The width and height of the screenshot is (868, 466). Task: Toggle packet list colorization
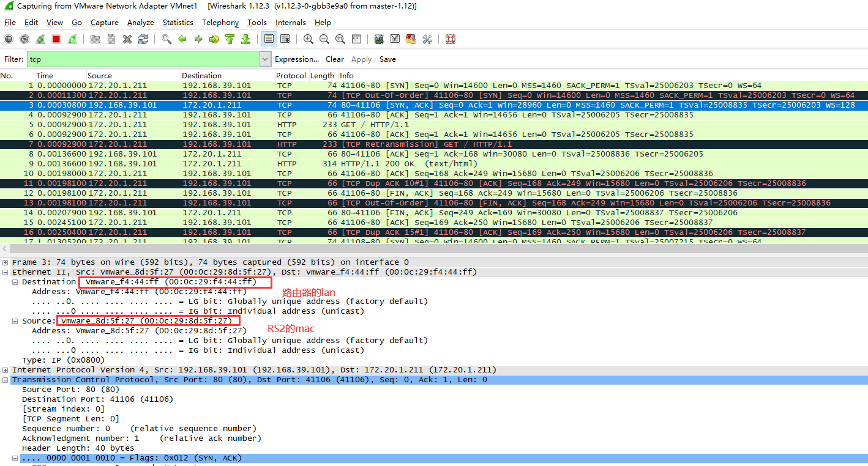tap(269, 39)
